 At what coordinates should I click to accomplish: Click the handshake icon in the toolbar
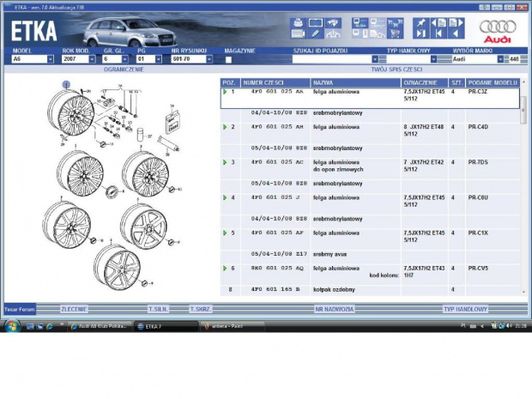333,23
